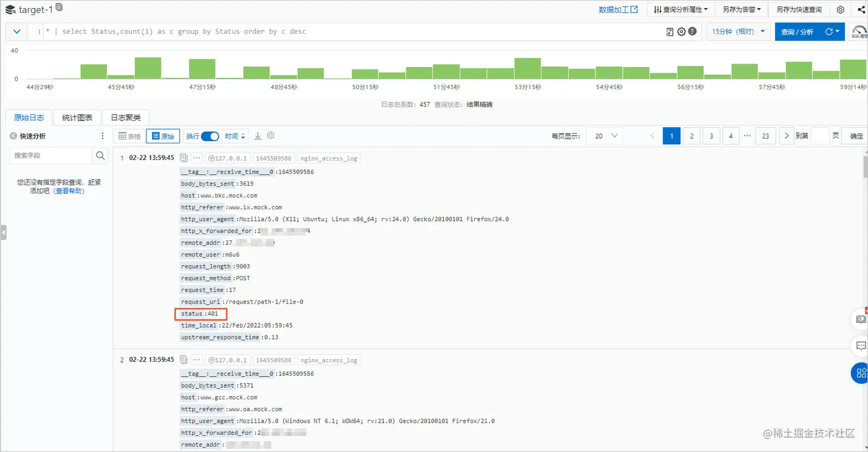This screenshot has height=452, width=868.
Task: Click the 127.0.0.1 tag on log 1
Action: tap(227, 158)
